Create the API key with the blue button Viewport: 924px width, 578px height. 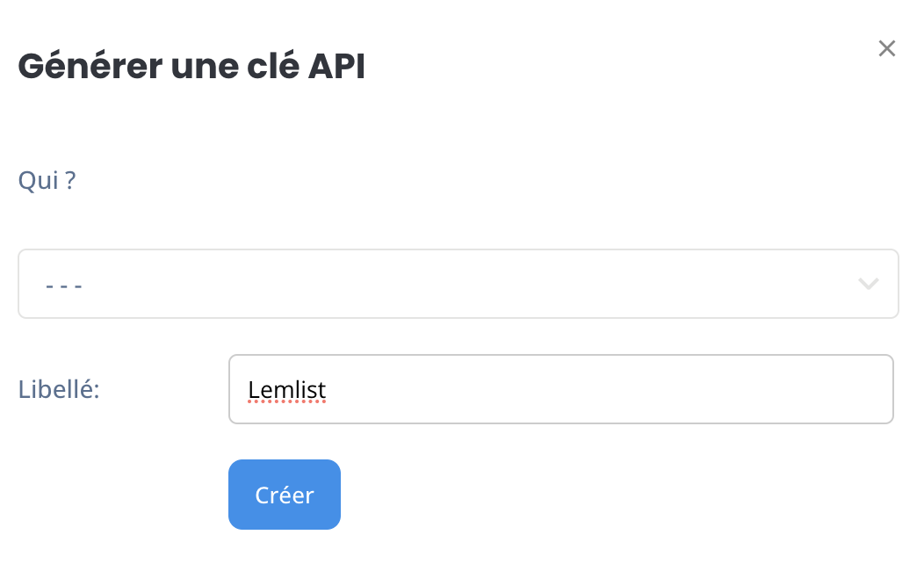(284, 495)
